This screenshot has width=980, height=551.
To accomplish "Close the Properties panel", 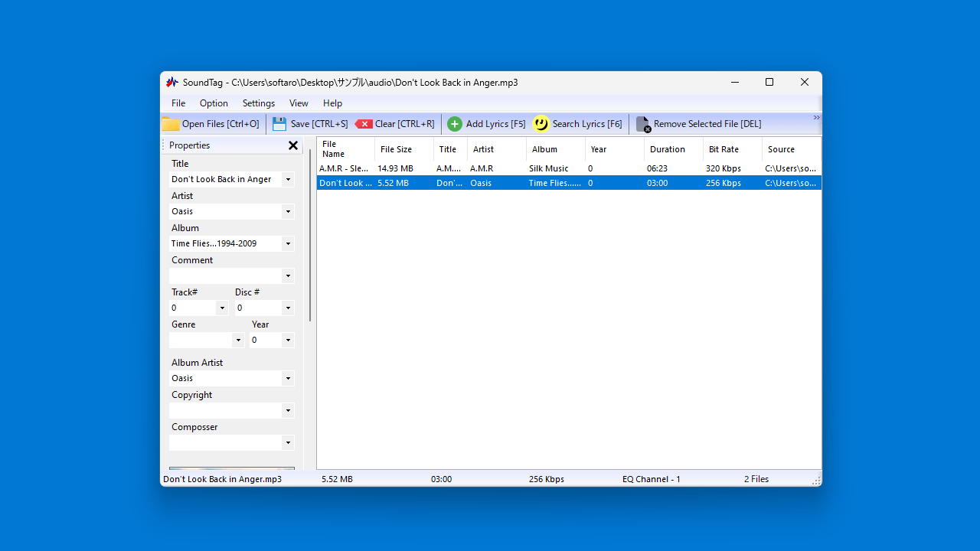I will coord(293,145).
